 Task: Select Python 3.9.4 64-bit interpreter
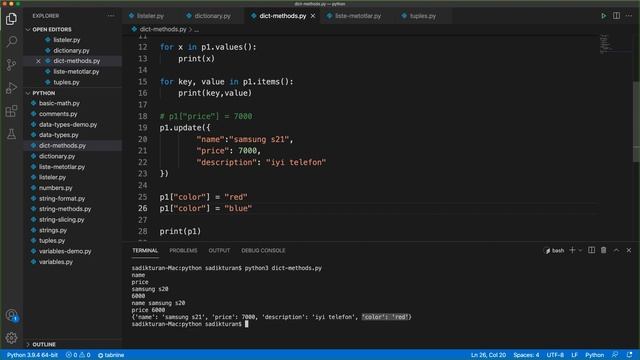[32, 355]
